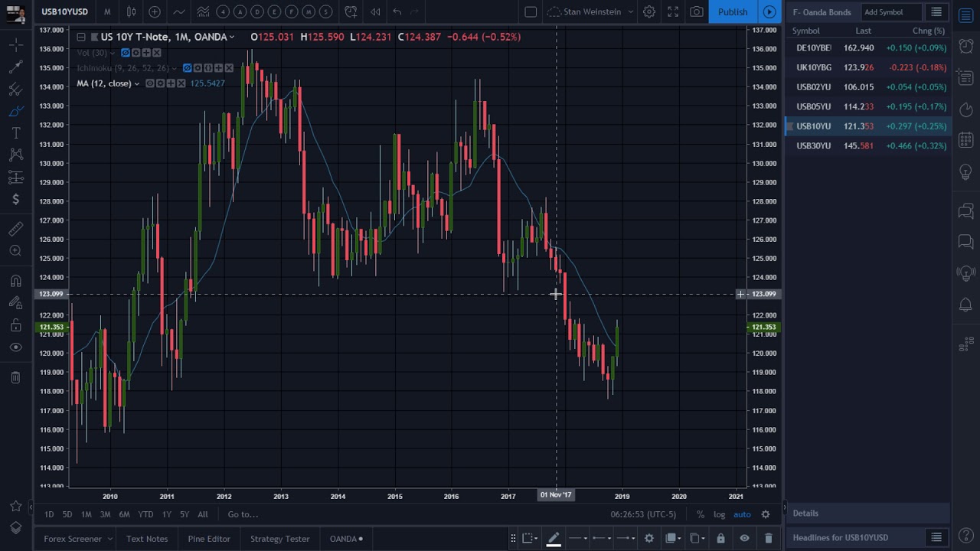Toggle visibility of the Vol (30) indicator
980x551 pixels.
click(x=126, y=53)
